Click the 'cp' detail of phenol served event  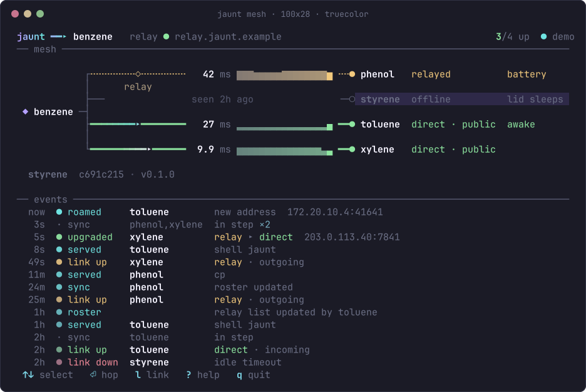(220, 275)
